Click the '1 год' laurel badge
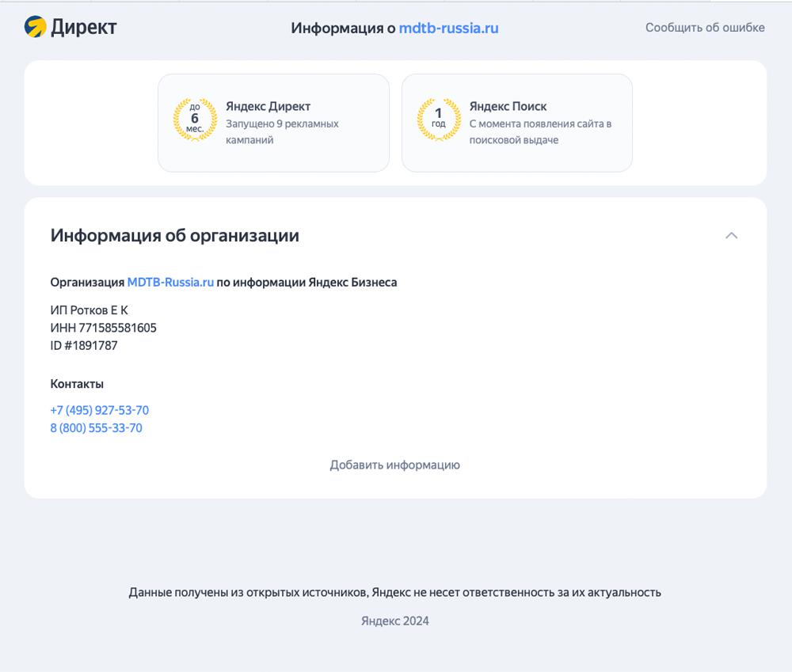This screenshot has height=672, width=792. coord(439,120)
